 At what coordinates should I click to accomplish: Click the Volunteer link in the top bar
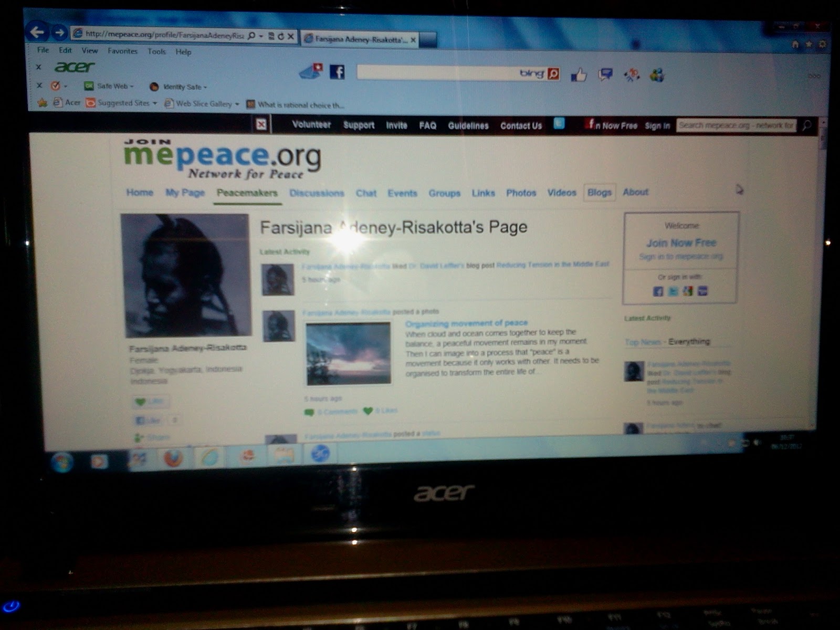point(311,124)
